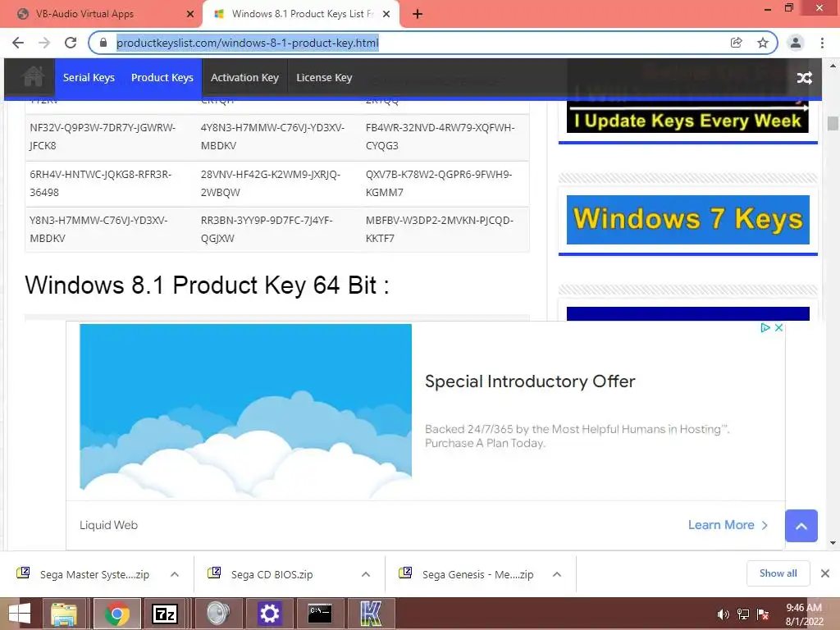Viewport: 840px width, 630px height.
Task: Go back with the browser back arrow
Action: tap(18, 43)
